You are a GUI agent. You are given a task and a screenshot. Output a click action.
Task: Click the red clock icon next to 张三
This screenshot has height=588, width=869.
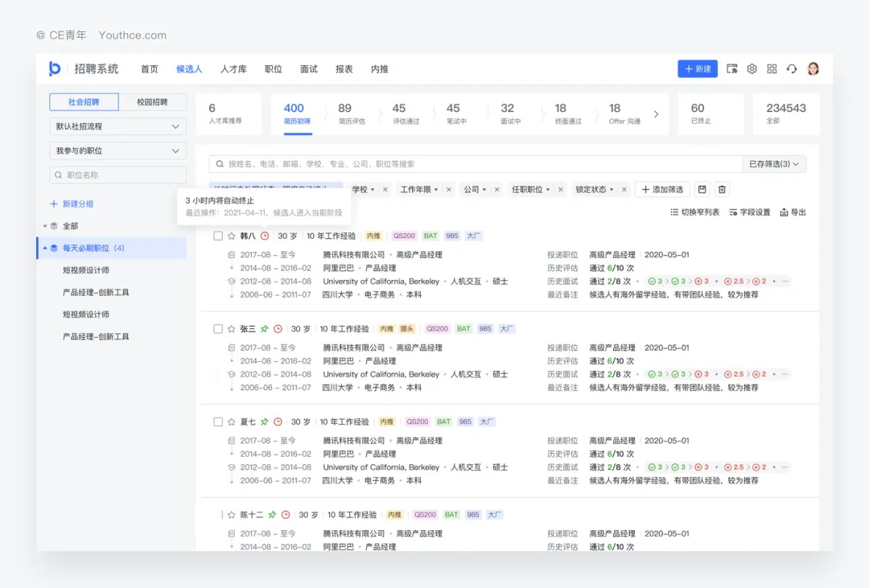coord(278,329)
